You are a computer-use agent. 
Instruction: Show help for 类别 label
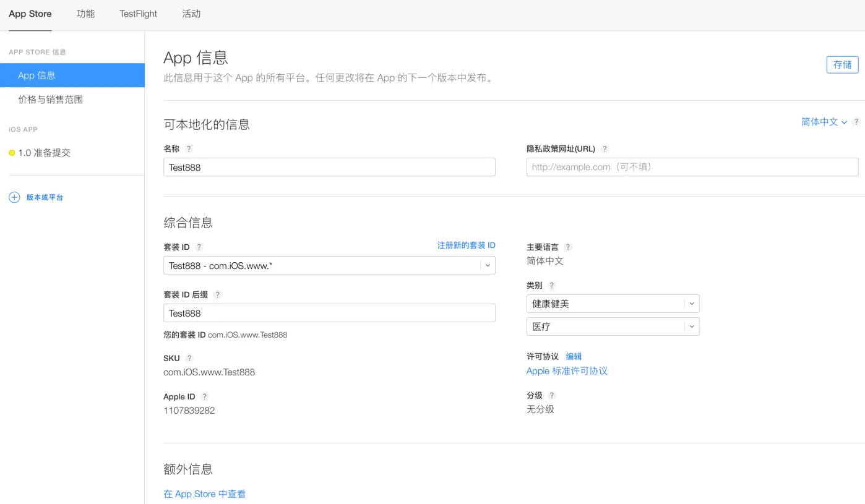point(552,286)
